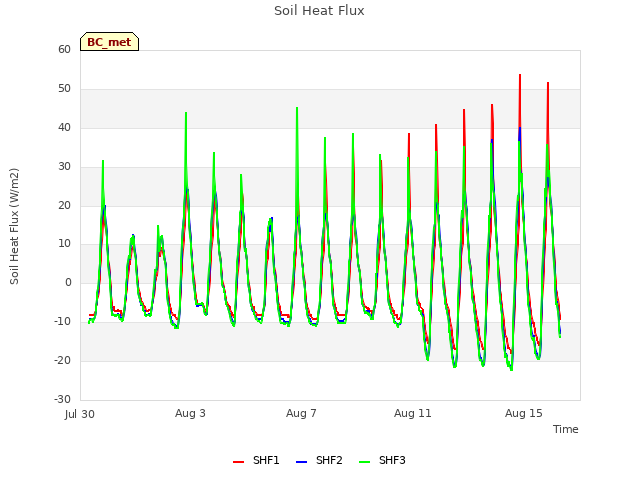The image size is (640, 480).
Task: Click the Jul 30 x-axis tick label
Action: 80,414
